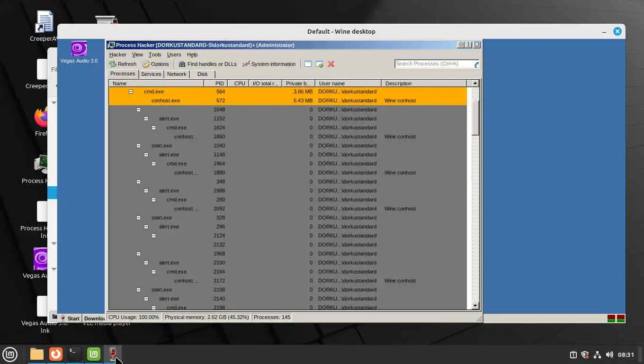
Task: Select the conhost row with PID 1860
Action: point(287,136)
